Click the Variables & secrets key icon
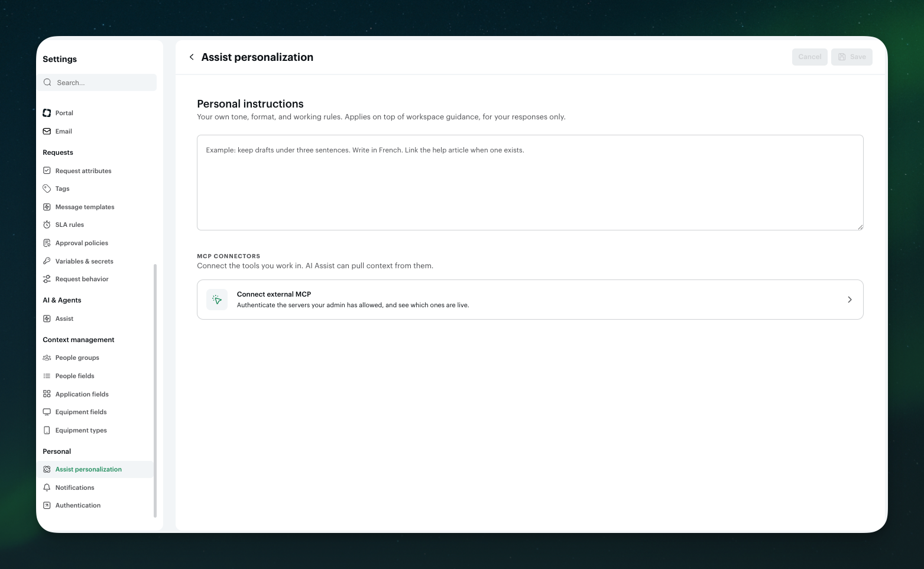 tap(47, 261)
